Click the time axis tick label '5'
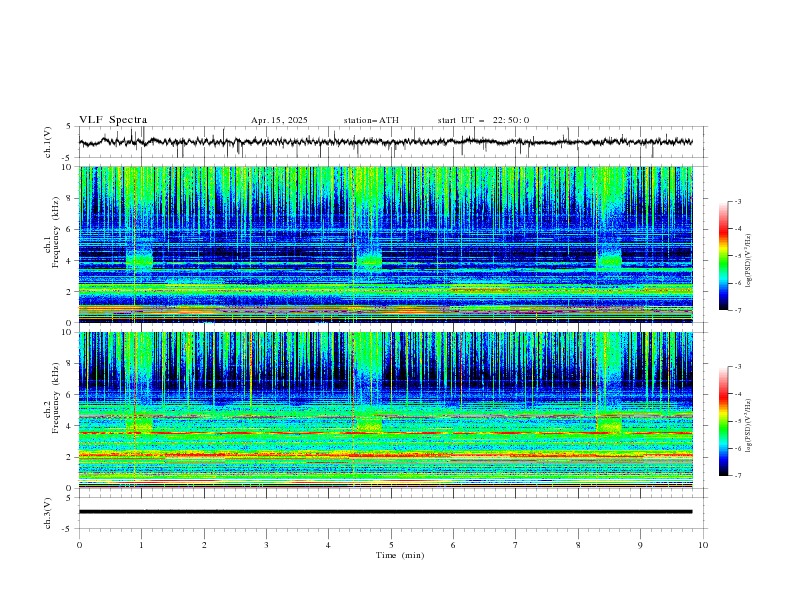Screen dimensions: 792x612 [x=391, y=545]
